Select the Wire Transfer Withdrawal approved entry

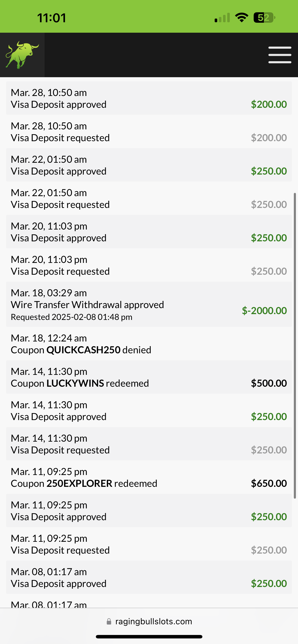tap(149, 304)
